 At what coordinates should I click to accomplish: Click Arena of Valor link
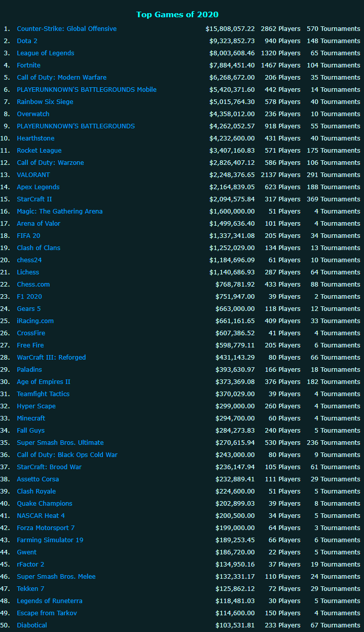[39, 224]
